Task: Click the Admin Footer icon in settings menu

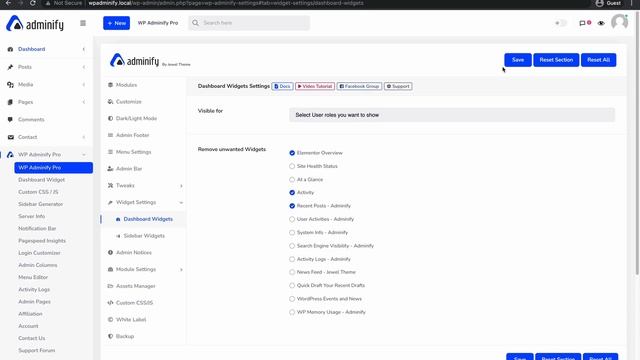Action: pos(110,135)
